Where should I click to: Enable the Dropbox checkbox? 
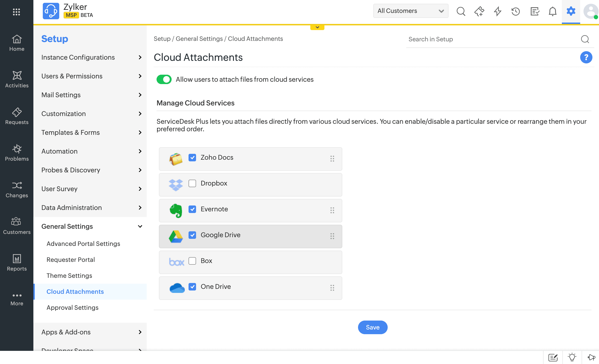(192, 183)
